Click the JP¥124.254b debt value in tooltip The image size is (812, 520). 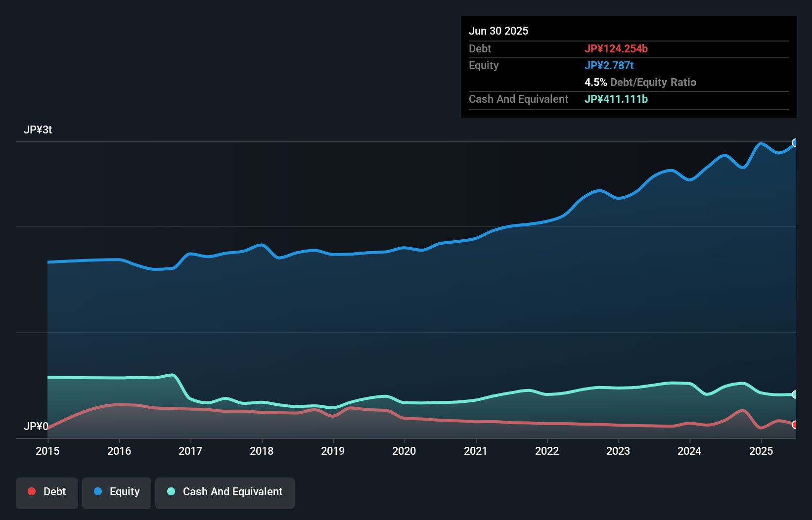(x=616, y=48)
